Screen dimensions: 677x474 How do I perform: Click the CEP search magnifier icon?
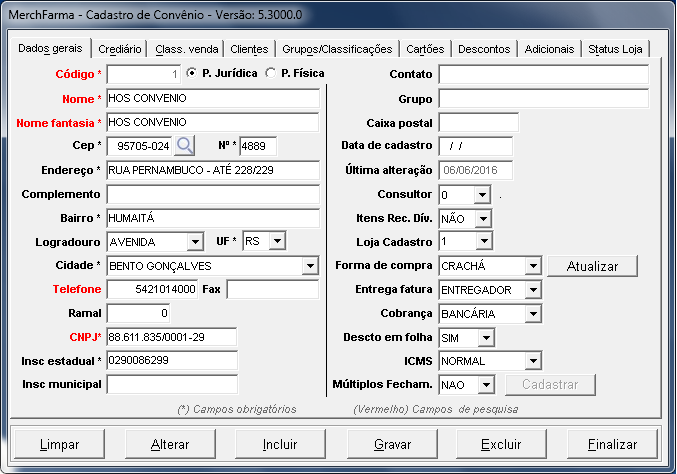tap(185, 146)
